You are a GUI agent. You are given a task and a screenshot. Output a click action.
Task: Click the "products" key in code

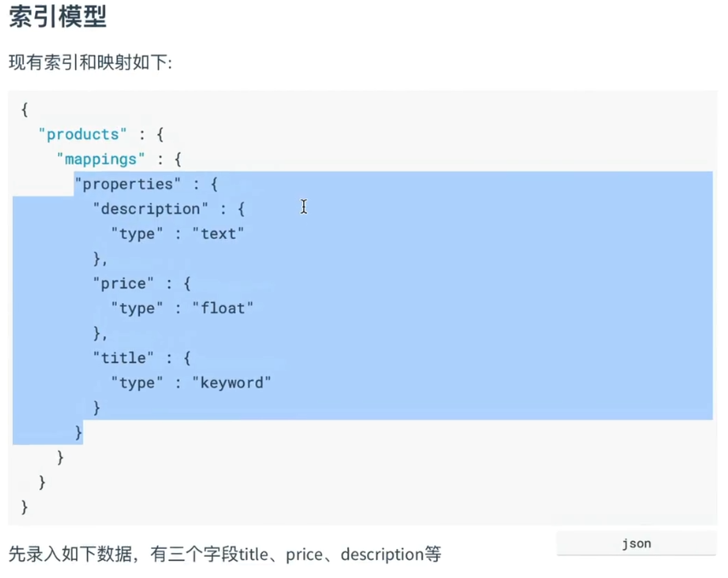click(83, 134)
